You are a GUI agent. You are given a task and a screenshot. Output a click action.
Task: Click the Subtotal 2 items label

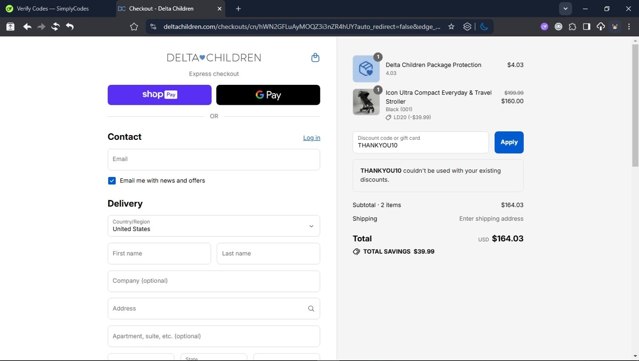click(377, 205)
